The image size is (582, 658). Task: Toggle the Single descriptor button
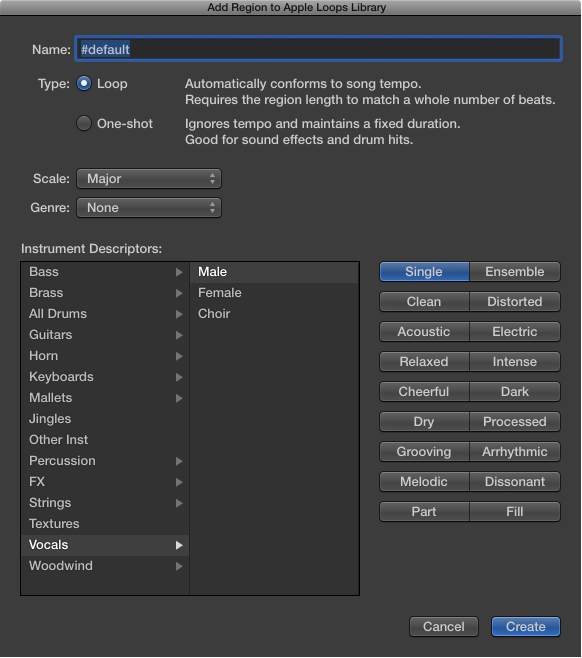[424, 272]
